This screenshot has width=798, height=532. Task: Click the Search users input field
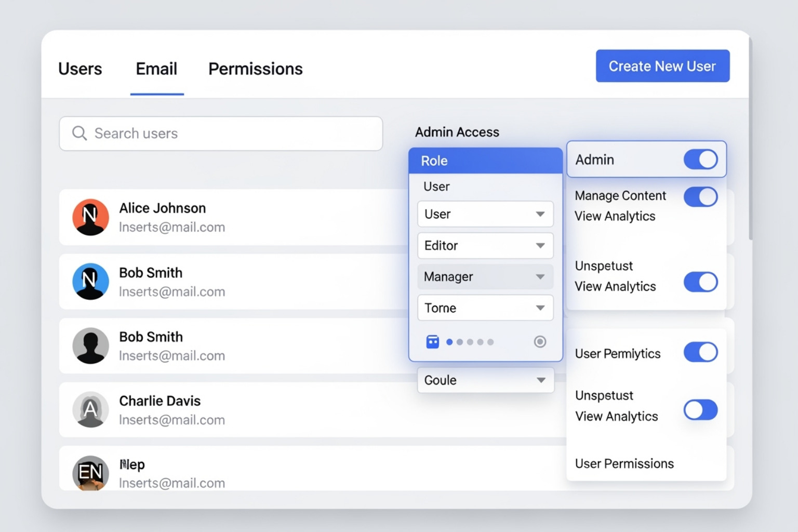pos(221,134)
